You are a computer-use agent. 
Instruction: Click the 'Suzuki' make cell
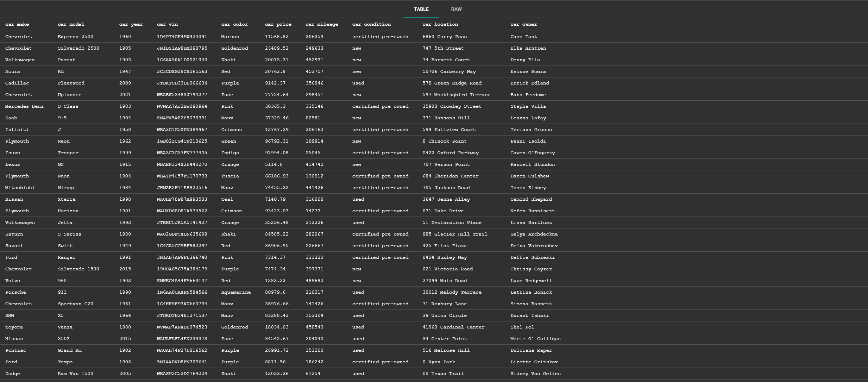14,246
